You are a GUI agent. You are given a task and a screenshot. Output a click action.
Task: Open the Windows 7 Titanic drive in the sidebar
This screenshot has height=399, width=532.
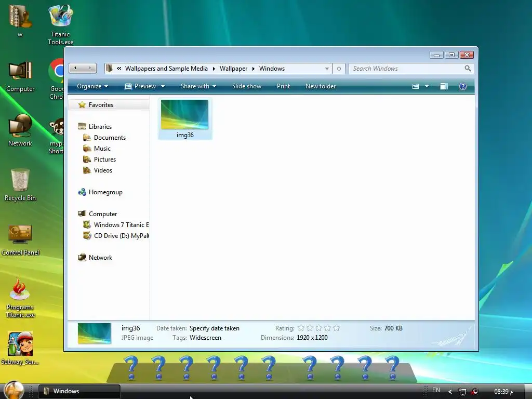(x=116, y=224)
